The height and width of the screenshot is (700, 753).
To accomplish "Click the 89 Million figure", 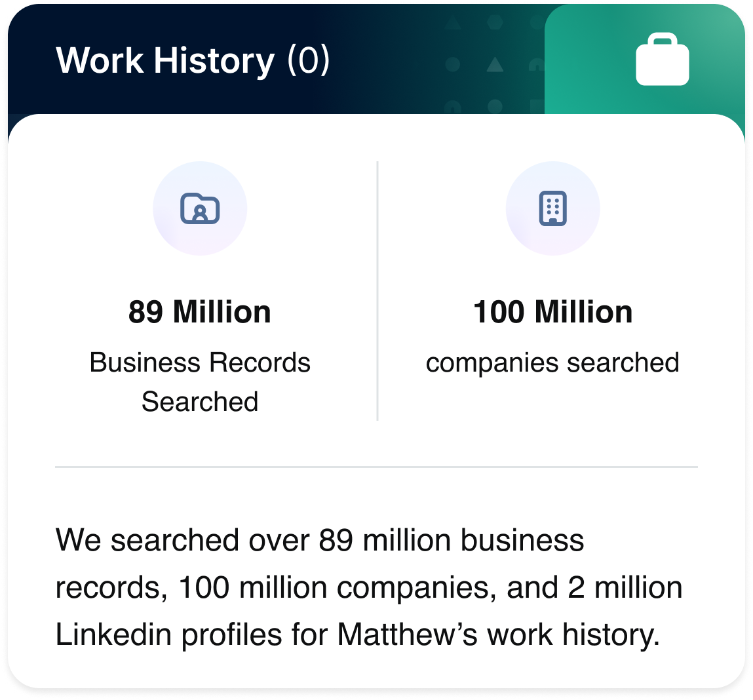I will click(x=200, y=312).
